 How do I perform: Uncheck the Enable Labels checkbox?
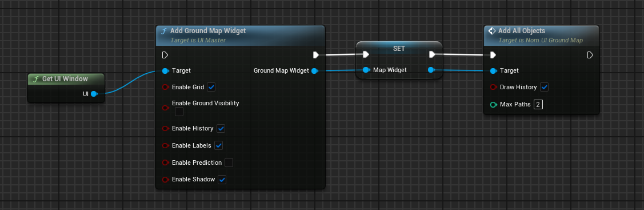pyautogui.click(x=218, y=145)
